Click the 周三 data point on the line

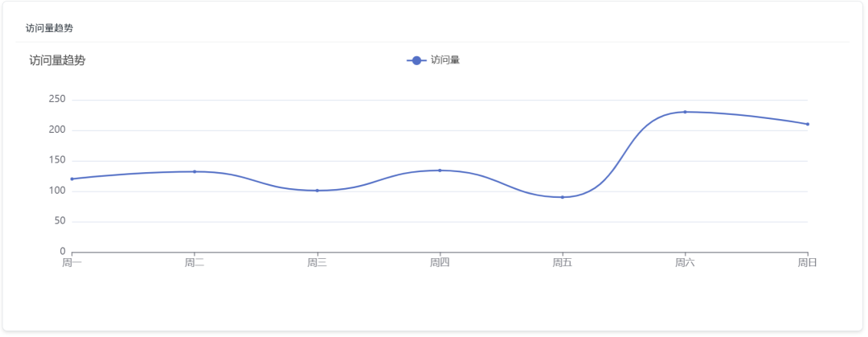317,191
